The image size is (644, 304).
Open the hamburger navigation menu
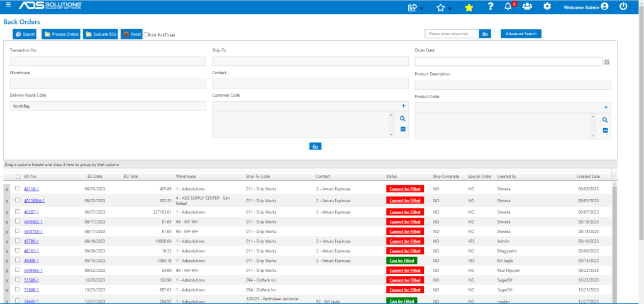pos(8,5)
